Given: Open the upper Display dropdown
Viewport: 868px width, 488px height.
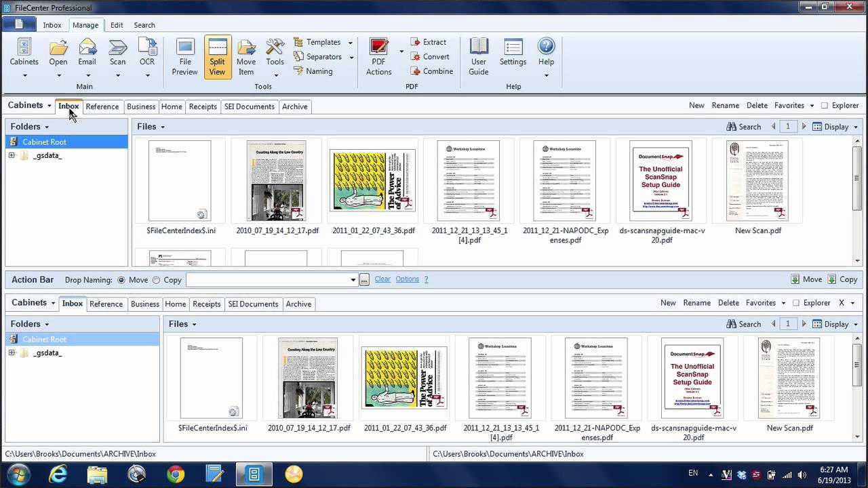Looking at the screenshot, I should click(x=835, y=127).
